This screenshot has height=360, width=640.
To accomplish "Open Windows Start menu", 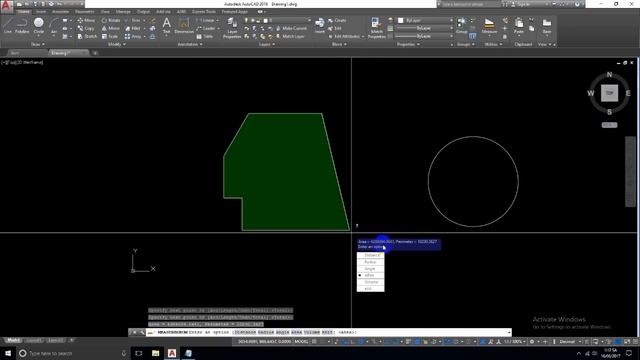I will (8, 353).
